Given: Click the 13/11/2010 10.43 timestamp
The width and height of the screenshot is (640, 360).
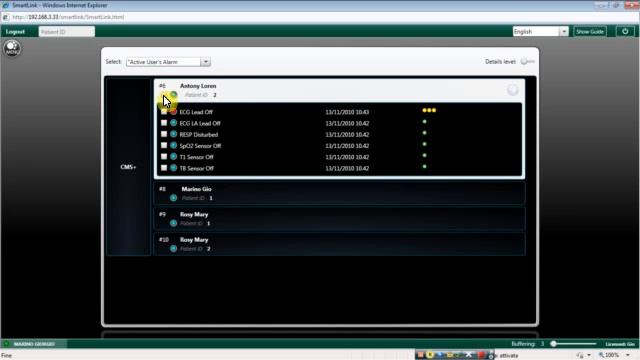Looking at the screenshot, I should tap(347, 112).
